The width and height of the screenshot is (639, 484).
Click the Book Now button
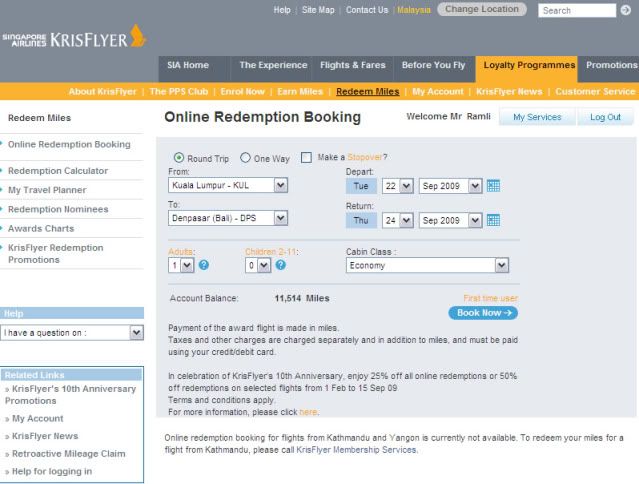coord(483,313)
